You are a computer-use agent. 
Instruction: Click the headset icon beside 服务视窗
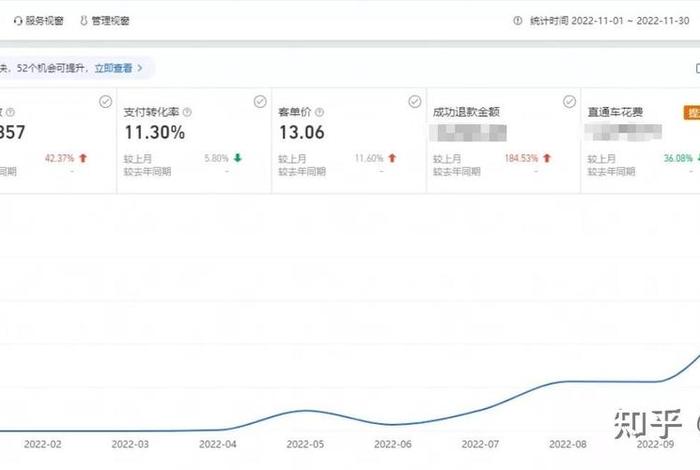pos(18,21)
